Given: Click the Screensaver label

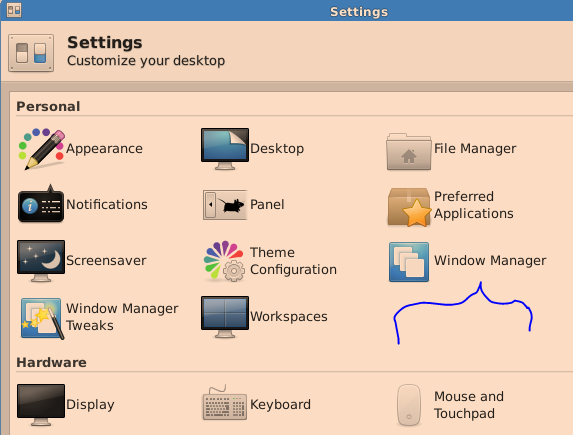Looking at the screenshot, I should (x=106, y=261).
